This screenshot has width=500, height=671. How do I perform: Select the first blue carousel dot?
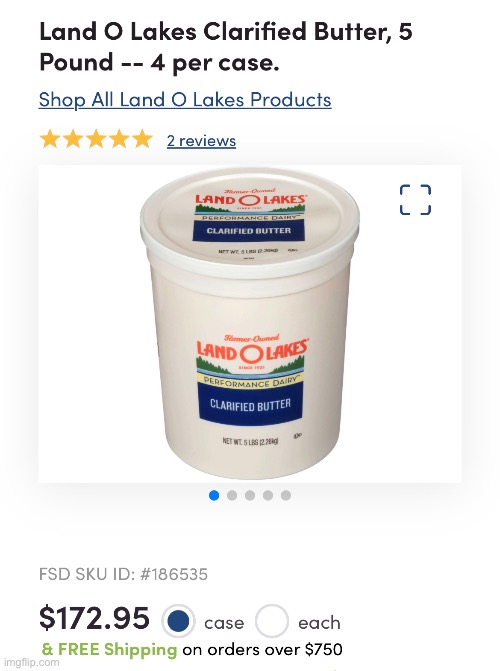(214, 496)
